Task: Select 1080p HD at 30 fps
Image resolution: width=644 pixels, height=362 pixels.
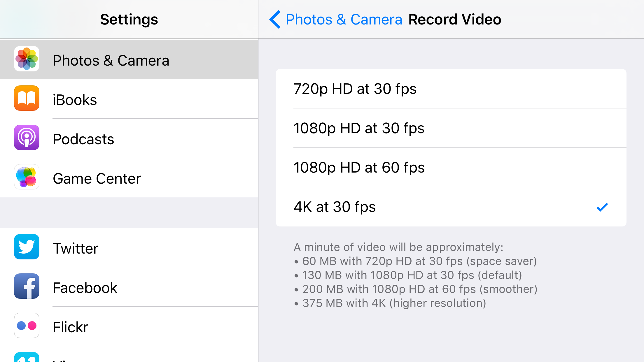Action: (451, 128)
